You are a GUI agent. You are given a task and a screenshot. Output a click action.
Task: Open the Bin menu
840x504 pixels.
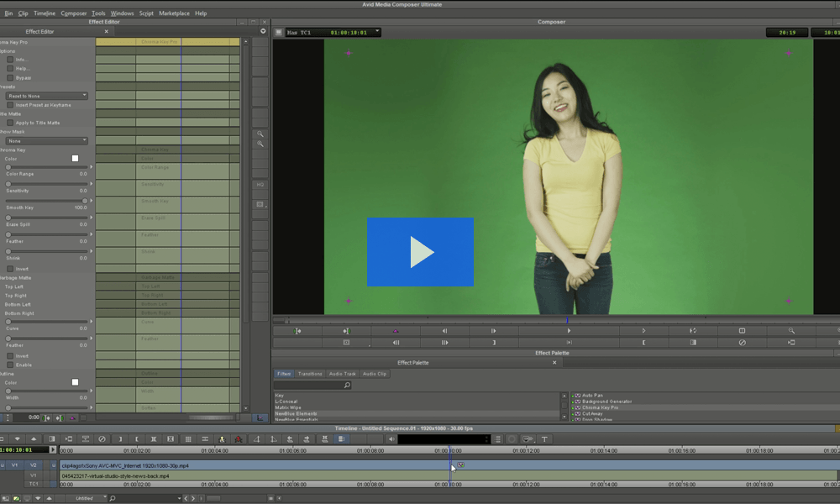point(8,13)
